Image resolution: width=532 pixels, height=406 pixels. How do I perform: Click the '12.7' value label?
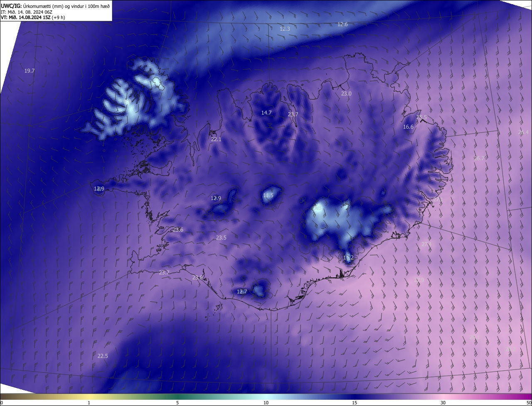pyautogui.click(x=242, y=292)
